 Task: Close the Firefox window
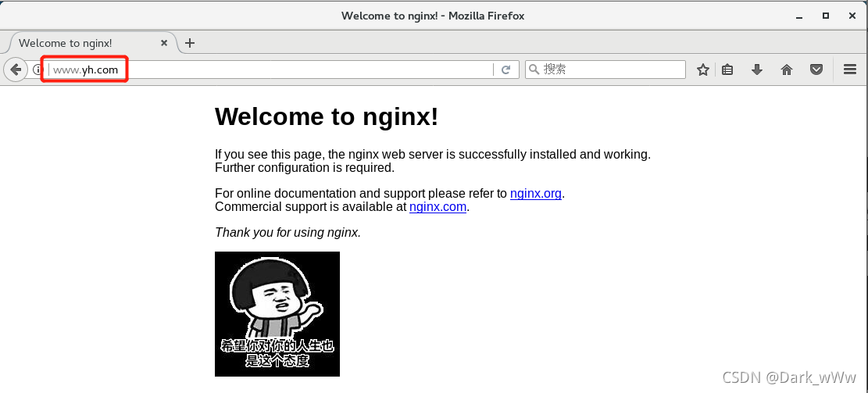click(852, 16)
